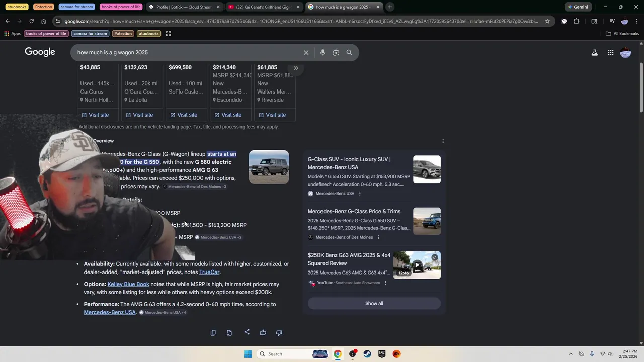644x362 pixels.
Task: Visit site for the $214,340 Escondido listing
Action: (x=228, y=115)
